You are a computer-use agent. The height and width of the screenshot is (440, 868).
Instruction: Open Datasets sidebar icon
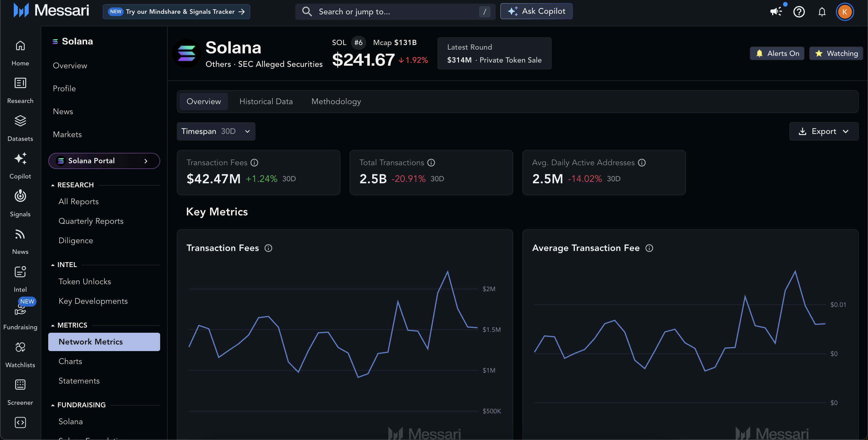(20, 128)
